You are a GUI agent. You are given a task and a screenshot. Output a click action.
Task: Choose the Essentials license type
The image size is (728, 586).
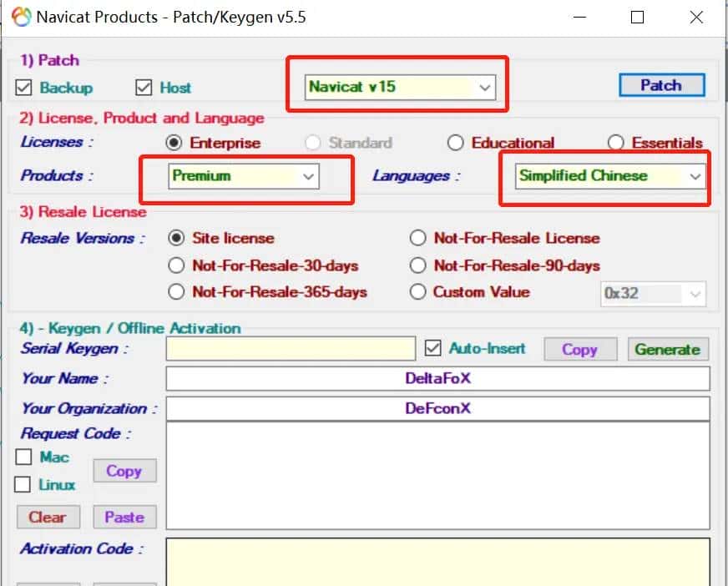(616, 143)
